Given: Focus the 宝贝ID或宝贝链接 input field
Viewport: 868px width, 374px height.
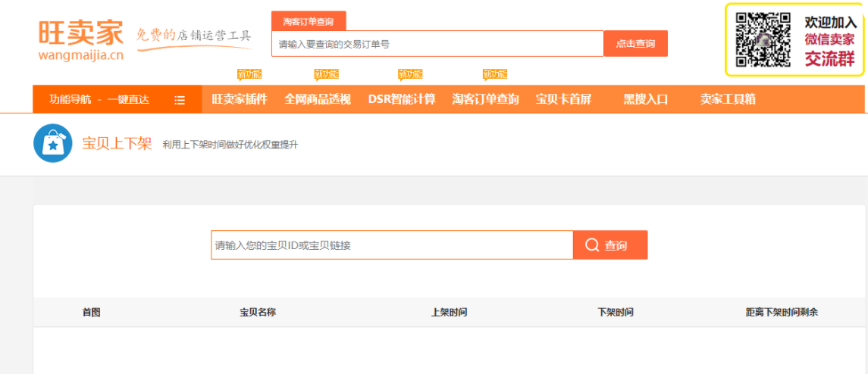Looking at the screenshot, I should tap(392, 245).
